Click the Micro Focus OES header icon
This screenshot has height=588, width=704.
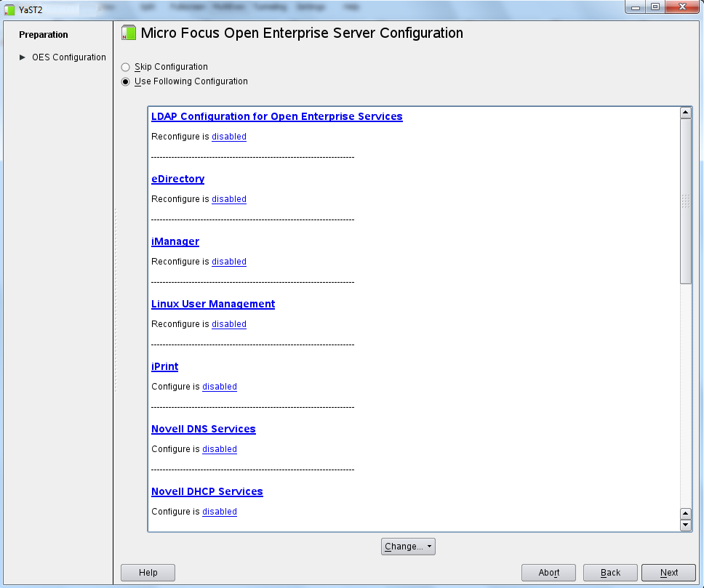point(129,33)
